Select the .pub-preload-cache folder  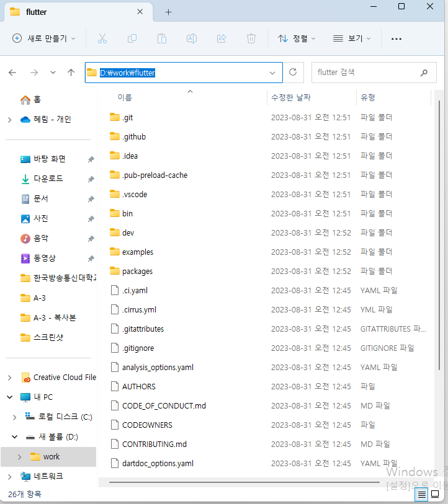pyautogui.click(x=148, y=175)
